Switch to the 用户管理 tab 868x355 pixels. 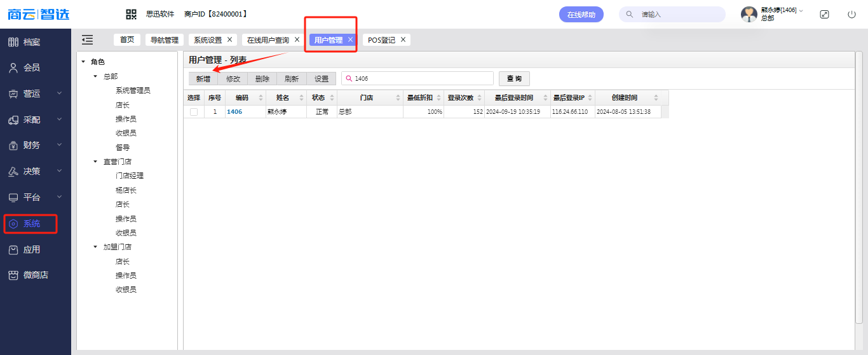(x=329, y=39)
